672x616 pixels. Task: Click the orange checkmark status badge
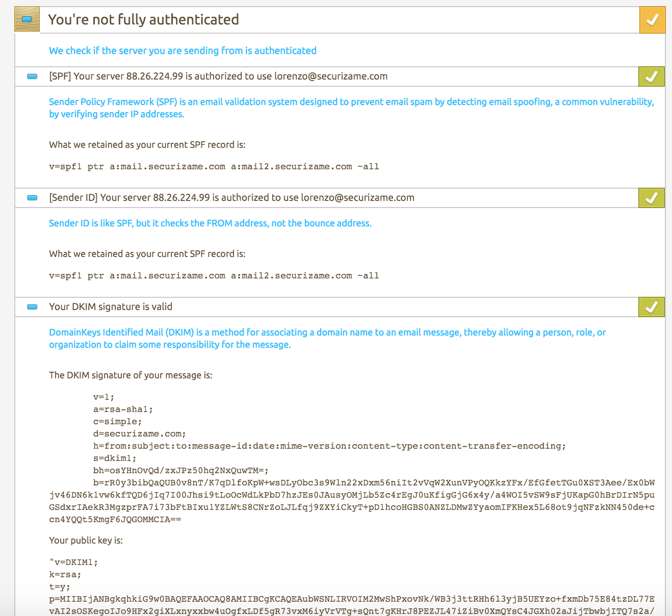point(652,20)
